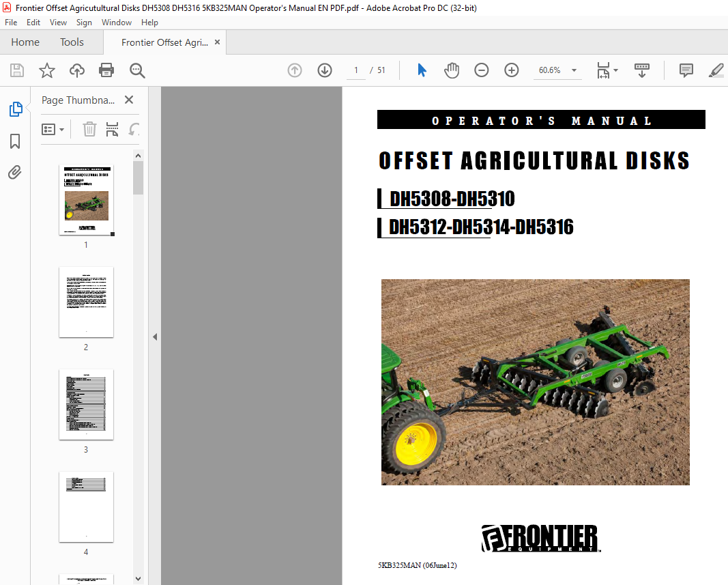Click the 'OFFSET AGRICULTURAL DISKS' heading
728x585 pixels.
pyautogui.click(x=534, y=161)
